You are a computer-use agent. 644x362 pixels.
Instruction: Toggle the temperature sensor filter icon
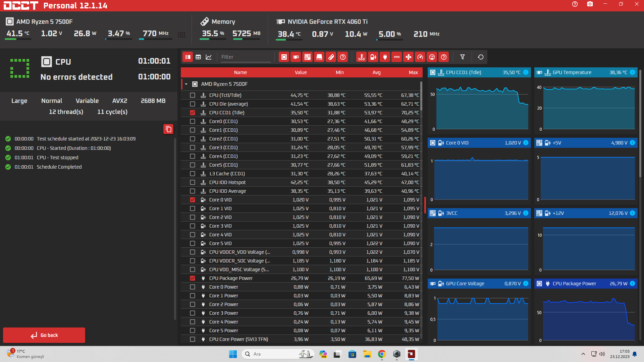click(361, 57)
